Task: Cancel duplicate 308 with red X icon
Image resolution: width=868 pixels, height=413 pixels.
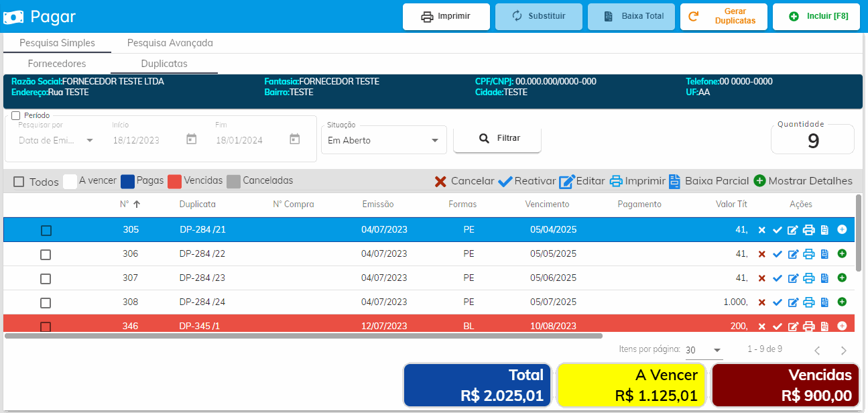Action: click(x=761, y=302)
